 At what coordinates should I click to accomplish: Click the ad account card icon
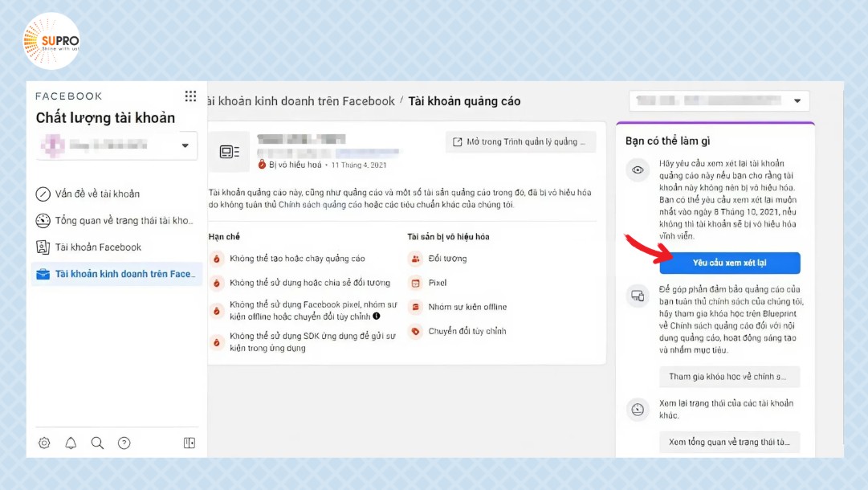tap(229, 152)
